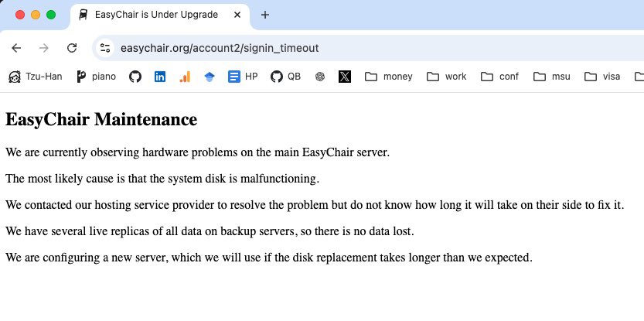Open the Google Scholar bookmark icon
This screenshot has height=321, width=644.
coord(210,77)
